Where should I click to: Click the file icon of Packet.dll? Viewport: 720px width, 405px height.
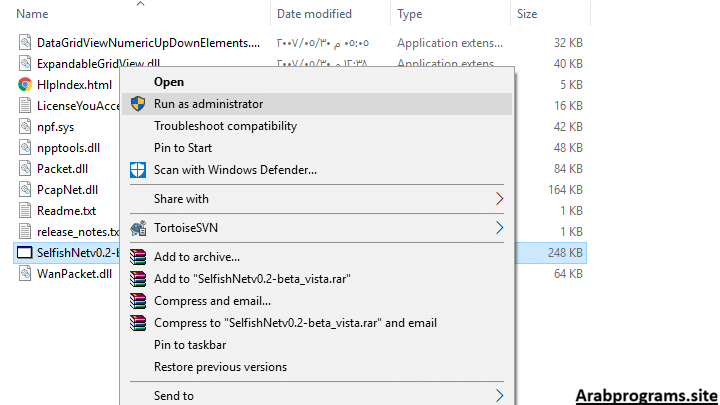coord(25,169)
